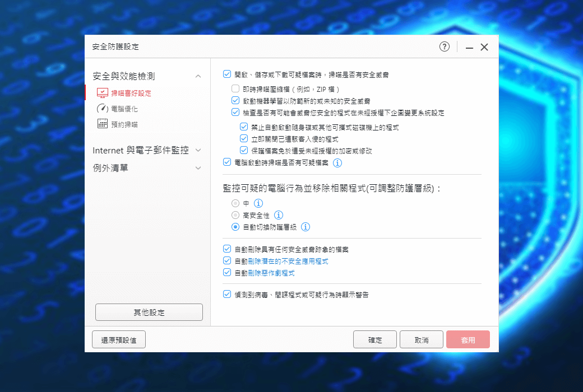Screen dimensions: 583x392
Task: Close the 安全防護設定 window
Action: (484, 47)
